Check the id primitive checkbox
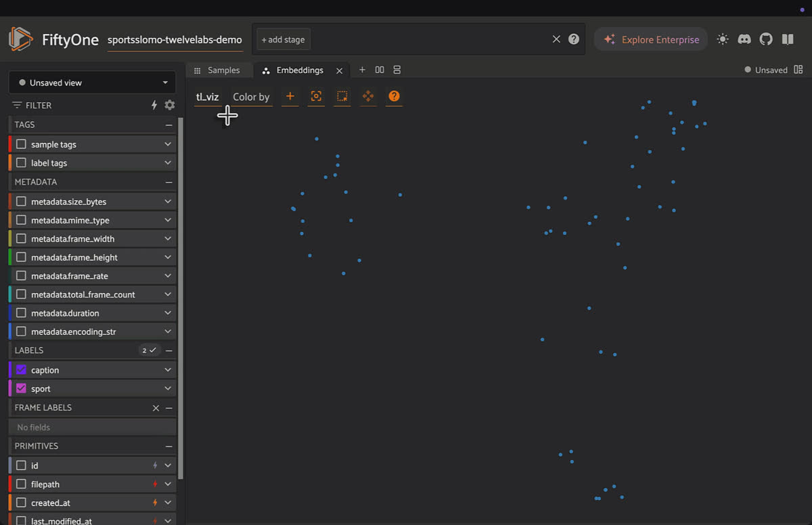This screenshot has width=812, height=525. (x=21, y=465)
